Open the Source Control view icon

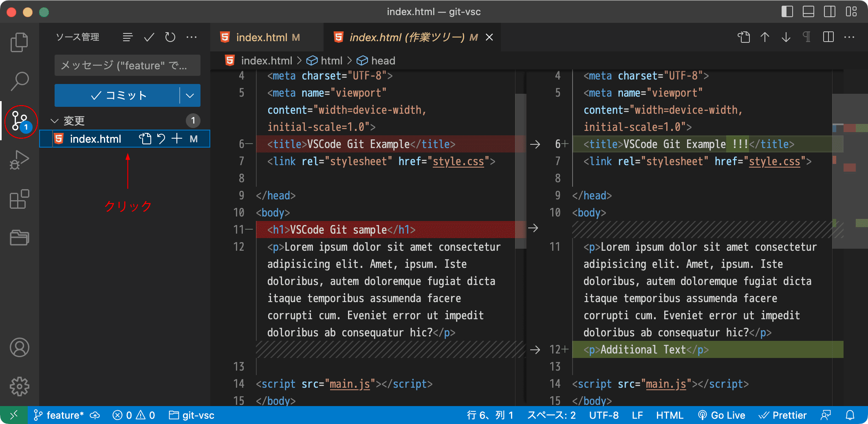coord(20,121)
